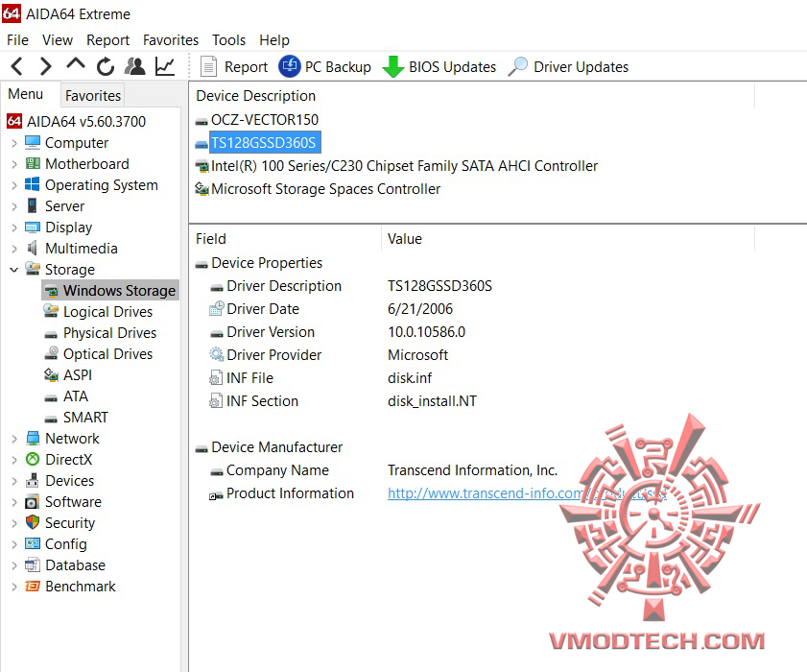
Task: Expand the DirectX tree node
Action: click(14, 459)
